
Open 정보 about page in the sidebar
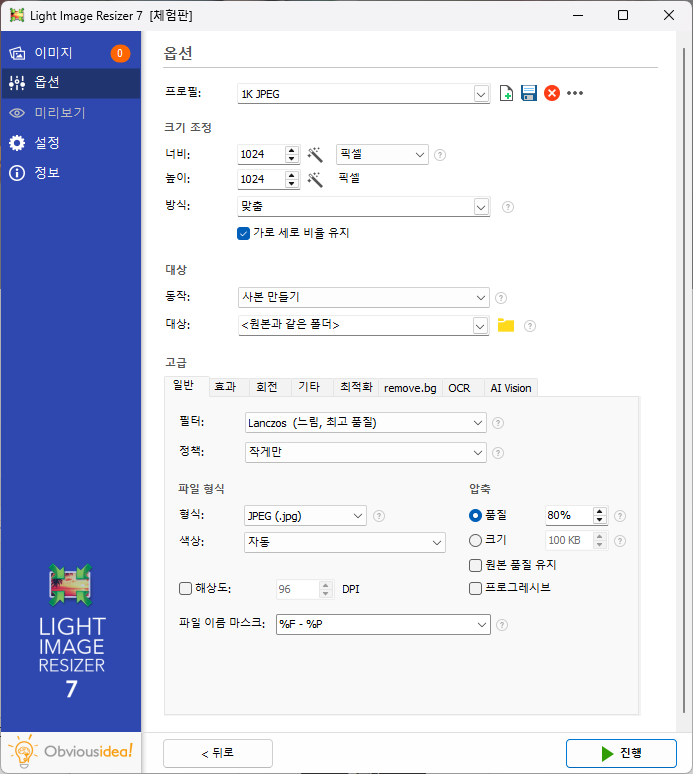(71, 173)
